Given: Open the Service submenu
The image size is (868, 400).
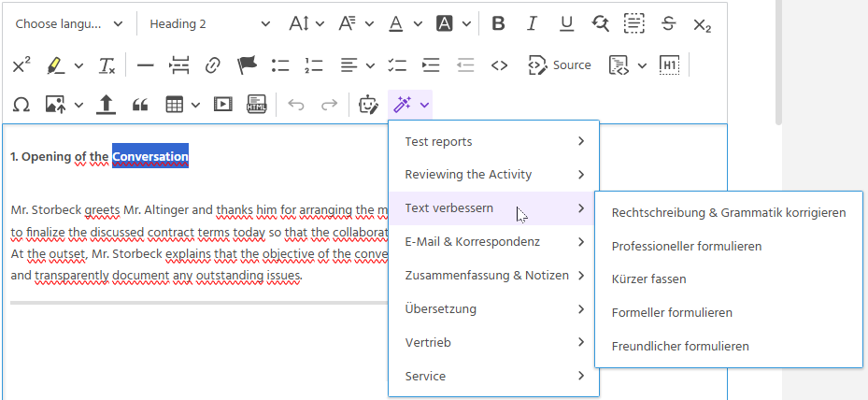Looking at the screenshot, I should click(x=493, y=376).
